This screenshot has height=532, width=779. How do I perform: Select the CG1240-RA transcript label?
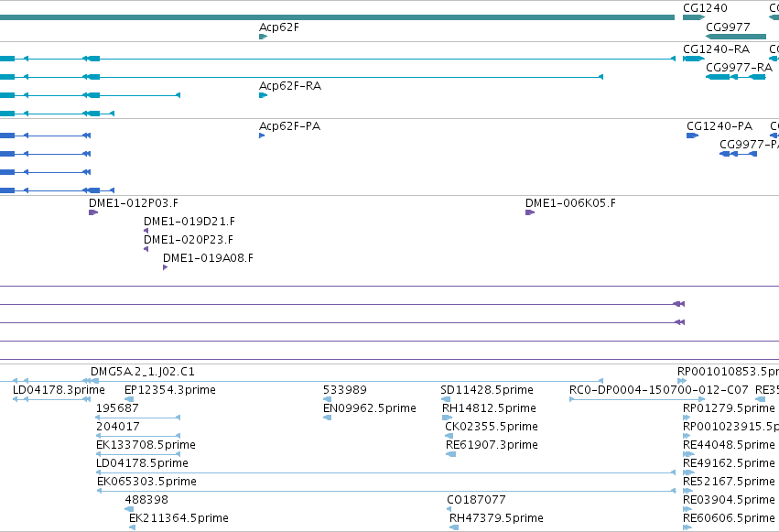coord(716,49)
